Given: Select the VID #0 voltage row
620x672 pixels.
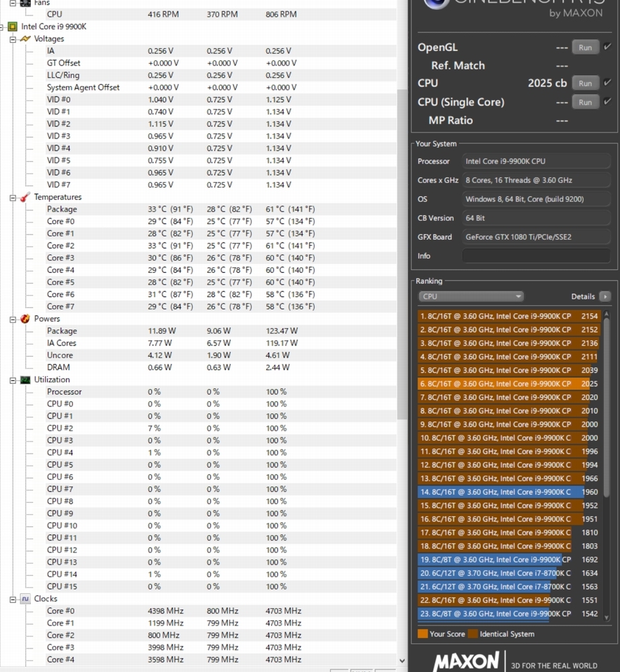Looking at the screenshot, I should [59, 99].
